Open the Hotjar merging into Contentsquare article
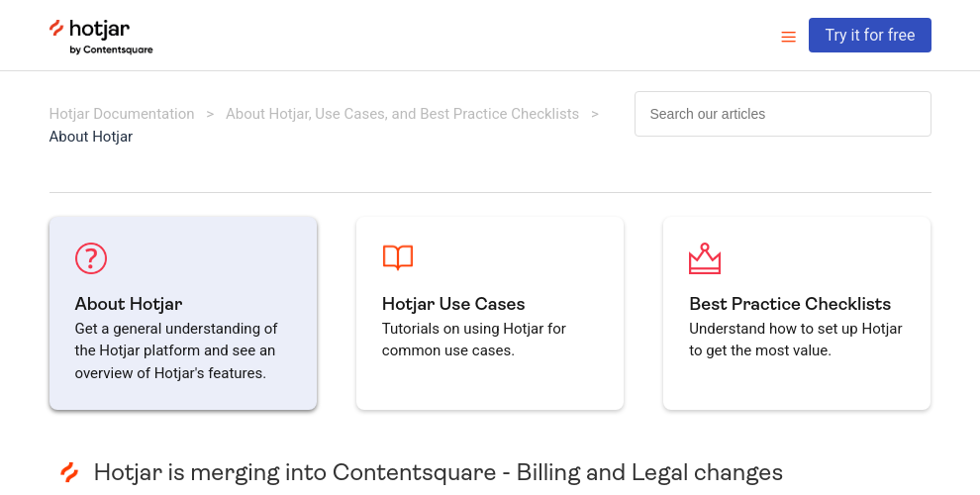This screenshot has height=495, width=980. tap(439, 472)
